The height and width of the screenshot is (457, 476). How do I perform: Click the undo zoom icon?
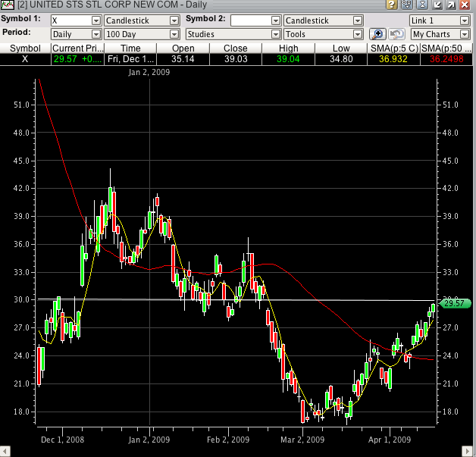pos(396,34)
